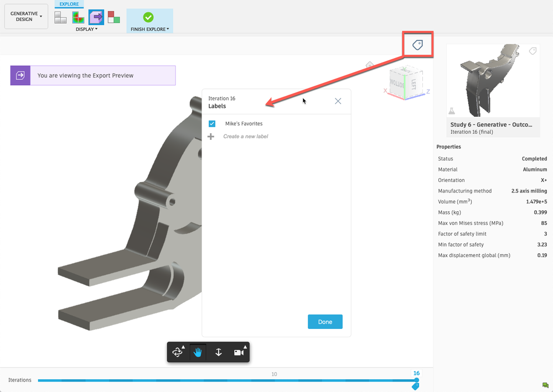Uncheck the Mike's Favorites label checkbox
Viewport: 553px width, 392px height.
tap(212, 124)
